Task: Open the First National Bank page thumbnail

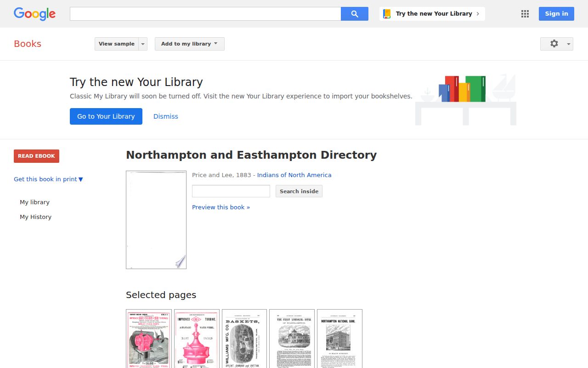Action: [292, 339]
